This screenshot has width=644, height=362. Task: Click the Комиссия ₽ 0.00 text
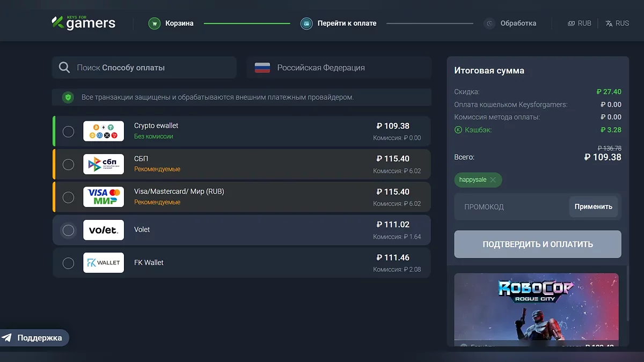click(x=397, y=138)
